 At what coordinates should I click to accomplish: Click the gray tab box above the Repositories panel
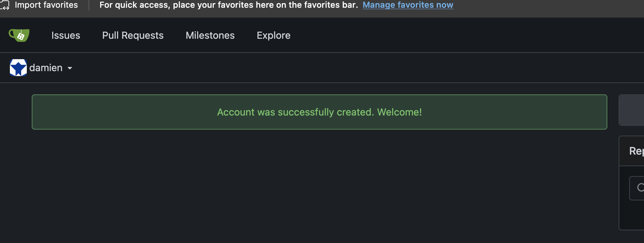(632, 110)
